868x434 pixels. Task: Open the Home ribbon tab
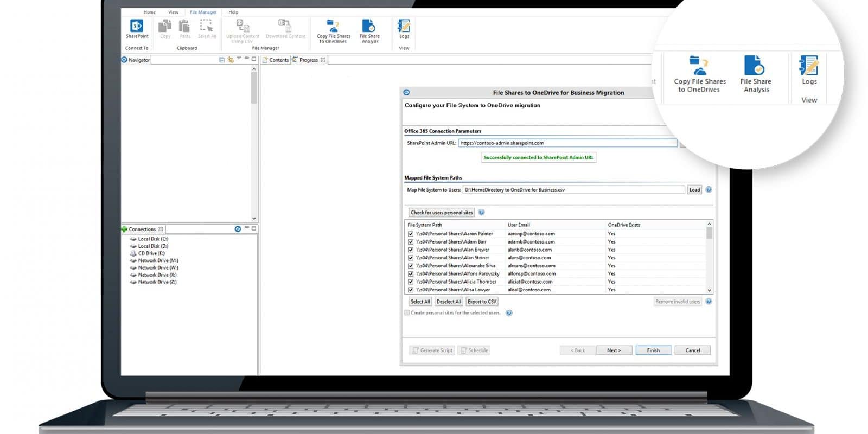[149, 12]
